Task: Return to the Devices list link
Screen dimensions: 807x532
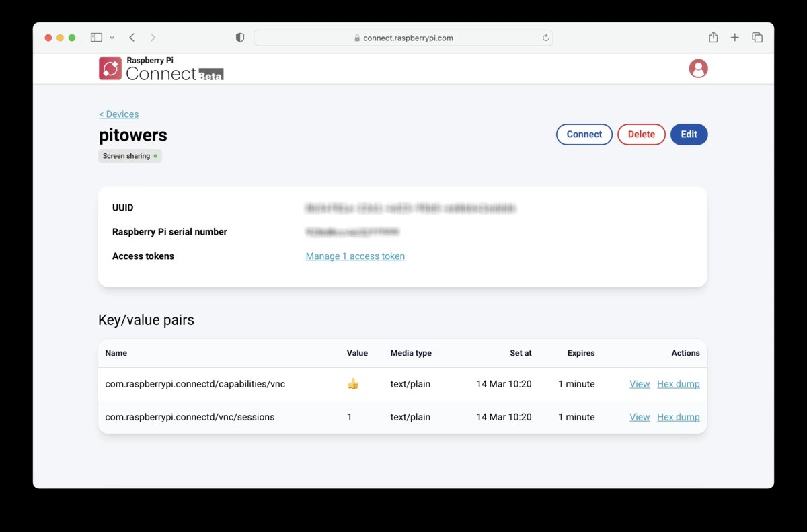Action: [x=119, y=114]
